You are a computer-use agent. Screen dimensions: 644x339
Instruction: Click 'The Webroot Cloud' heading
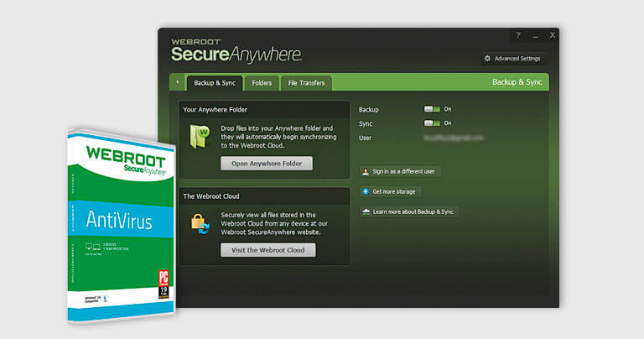point(211,196)
